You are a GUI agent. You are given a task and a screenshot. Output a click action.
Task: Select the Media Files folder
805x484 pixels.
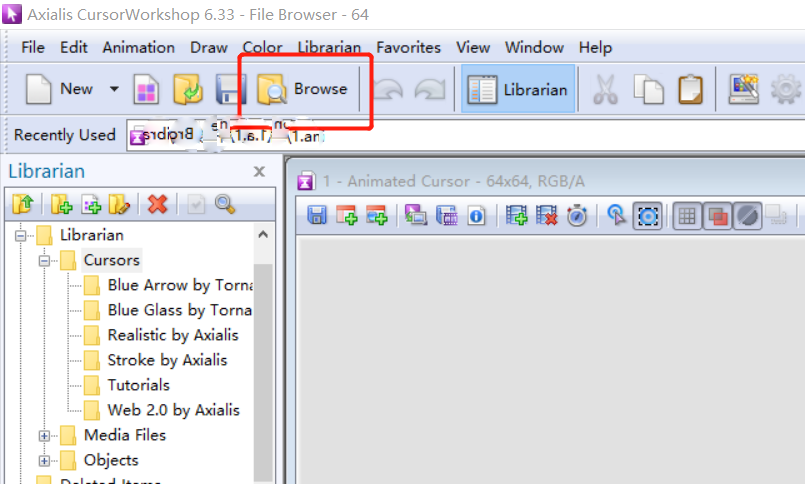[x=125, y=435]
